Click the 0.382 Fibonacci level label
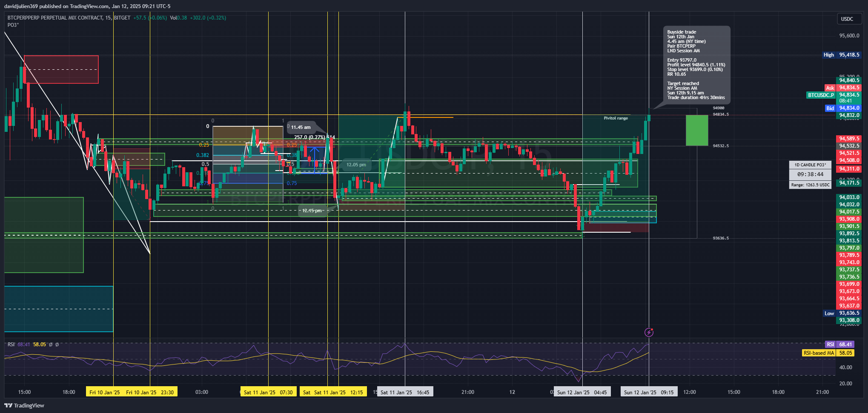This screenshot has width=868, height=413. 203,155
